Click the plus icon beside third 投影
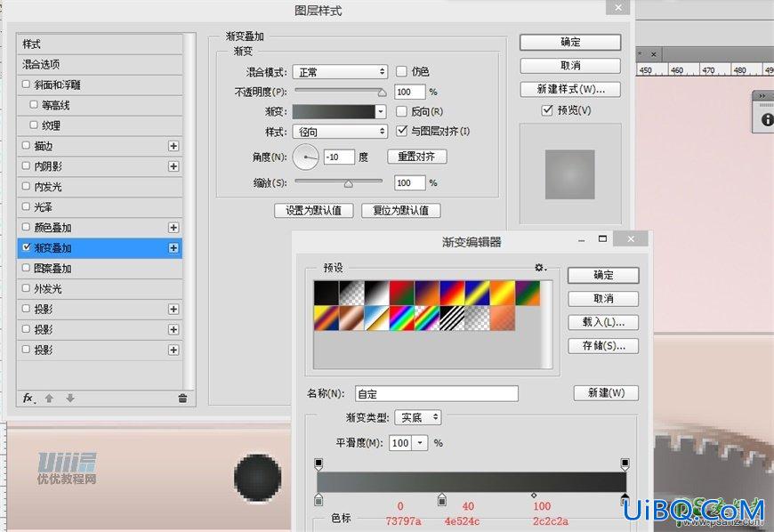Screen dimensions: 774x532 [x=173, y=350]
